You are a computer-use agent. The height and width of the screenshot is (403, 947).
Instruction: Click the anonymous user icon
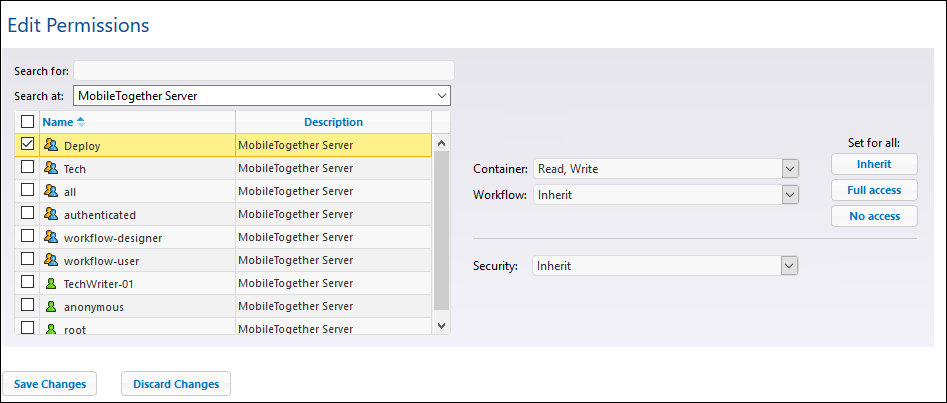coord(50,306)
